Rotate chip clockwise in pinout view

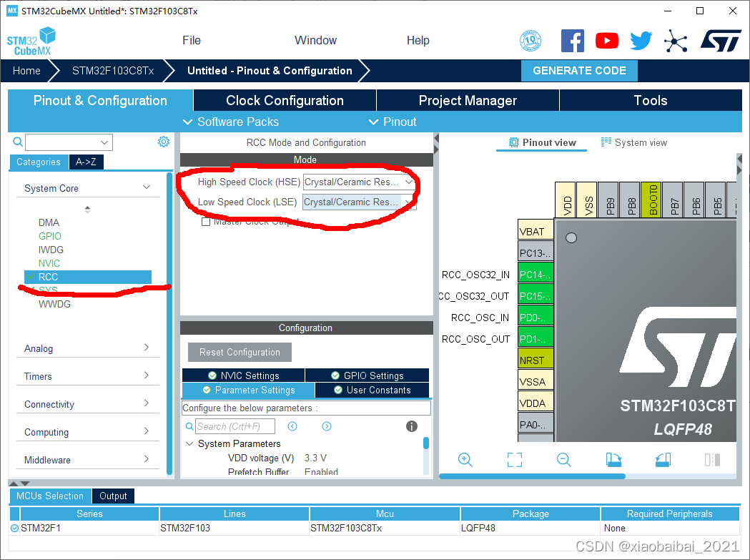point(613,460)
